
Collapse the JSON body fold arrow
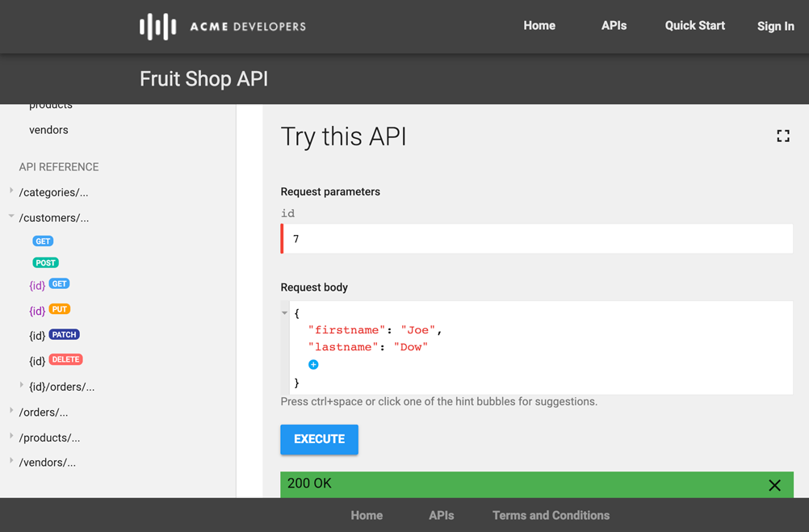pos(284,312)
